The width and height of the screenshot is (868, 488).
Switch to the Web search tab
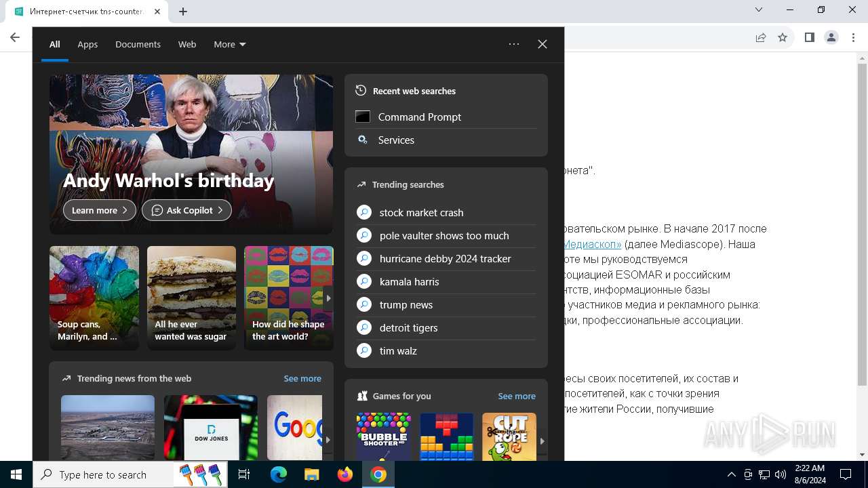coord(187,44)
